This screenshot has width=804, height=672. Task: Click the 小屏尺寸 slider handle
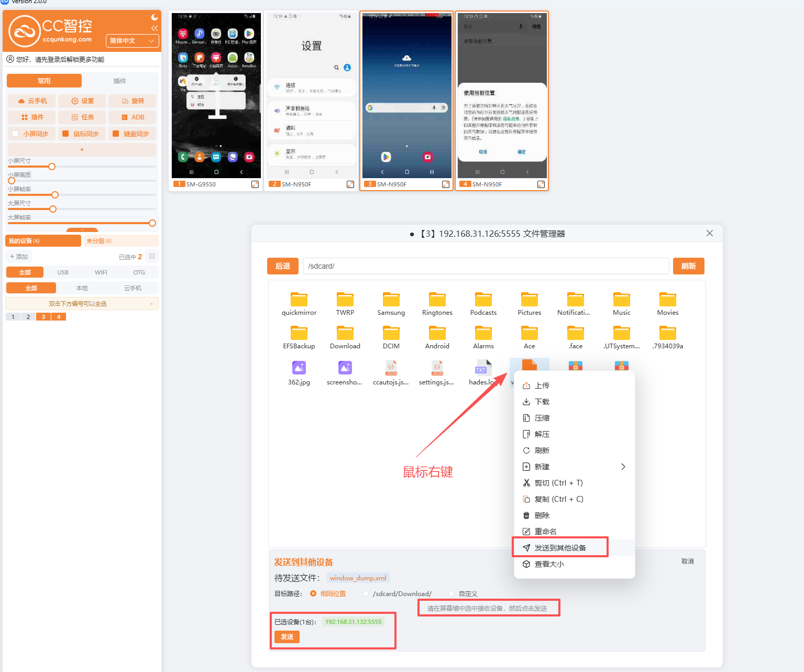point(52,167)
